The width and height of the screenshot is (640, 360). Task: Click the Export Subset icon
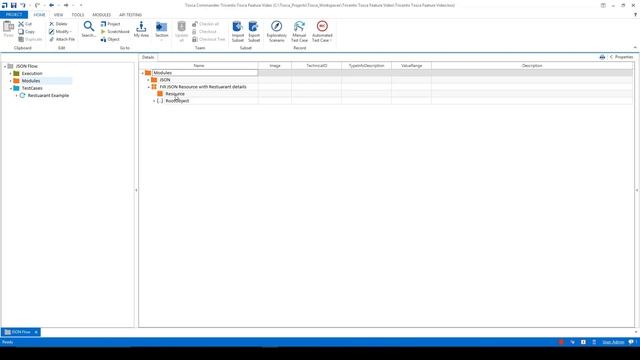coord(253,27)
